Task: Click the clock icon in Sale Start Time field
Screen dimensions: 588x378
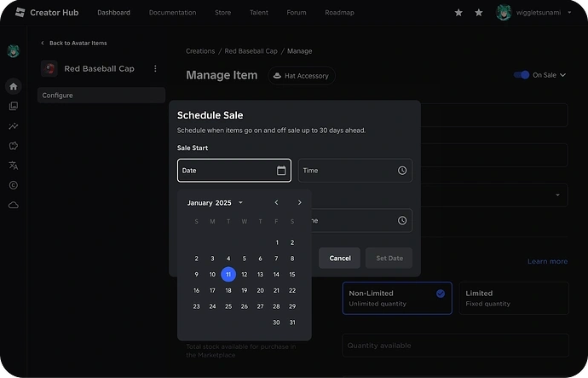Action: [x=402, y=171]
